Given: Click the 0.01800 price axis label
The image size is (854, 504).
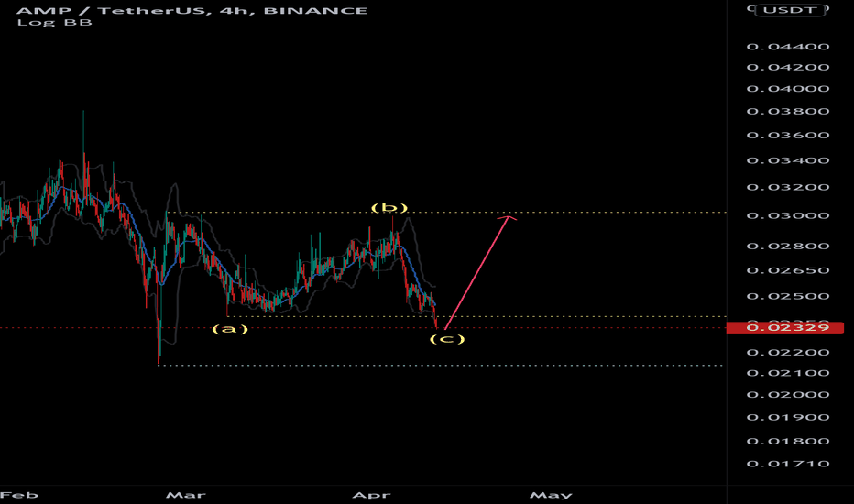Looking at the screenshot, I should 788,442.
